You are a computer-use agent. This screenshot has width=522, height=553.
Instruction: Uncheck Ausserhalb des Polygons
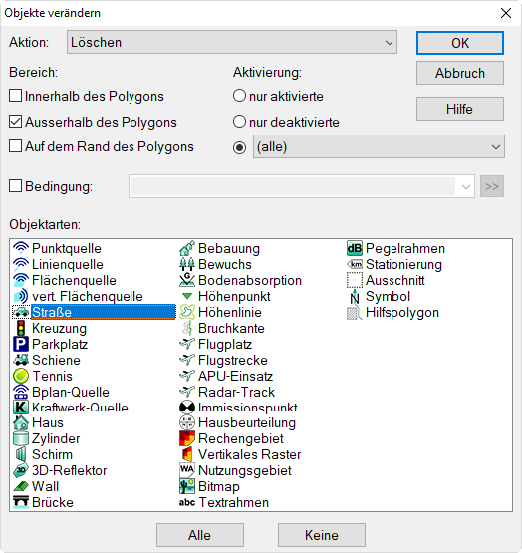click(16, 122)
